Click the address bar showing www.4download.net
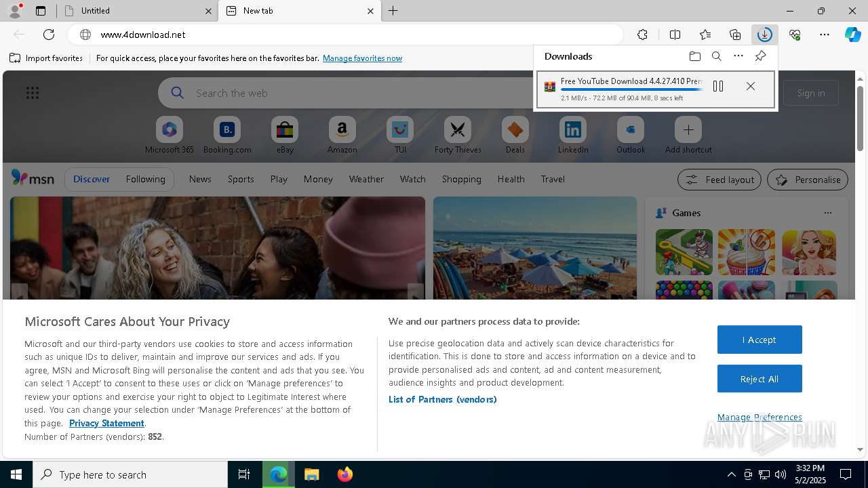 tap(346, 35)
